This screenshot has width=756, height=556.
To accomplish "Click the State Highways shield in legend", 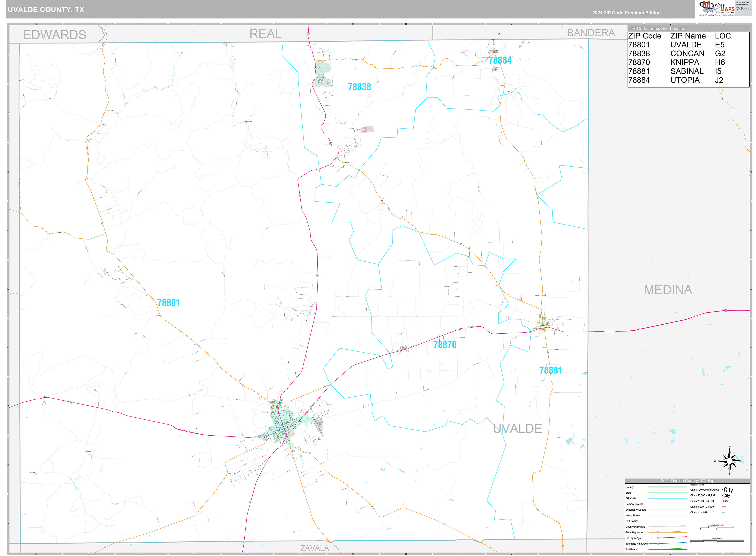I will point(658,532).
